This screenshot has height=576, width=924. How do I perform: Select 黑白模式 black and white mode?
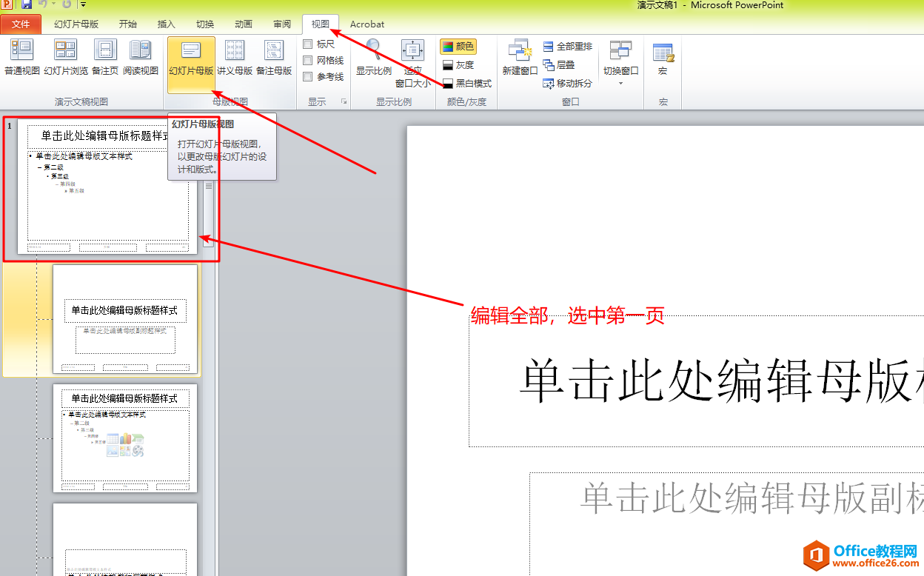(x=466, y=84)
